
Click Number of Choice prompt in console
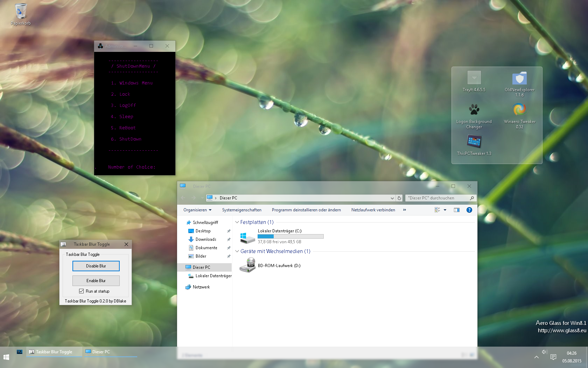(132, 167)
